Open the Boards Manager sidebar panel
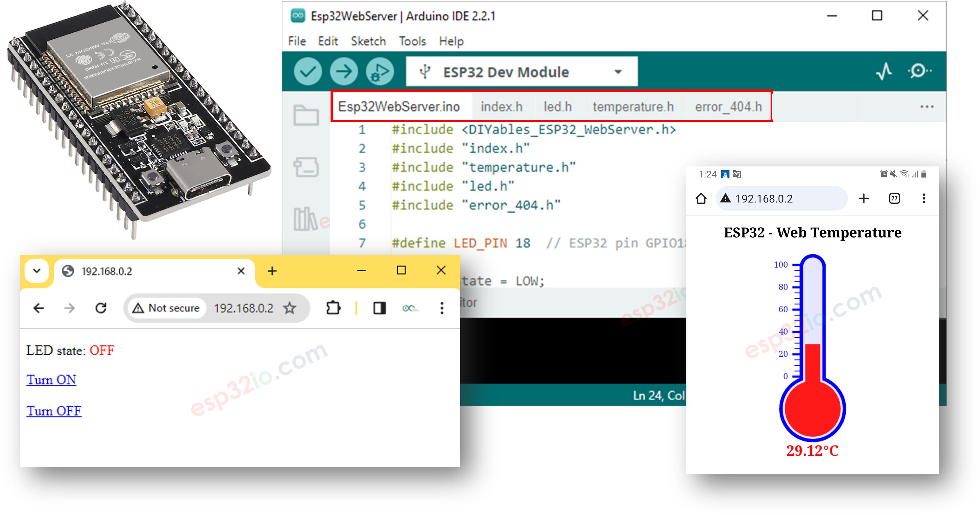The image size is (980, 515). click(306, 167)
